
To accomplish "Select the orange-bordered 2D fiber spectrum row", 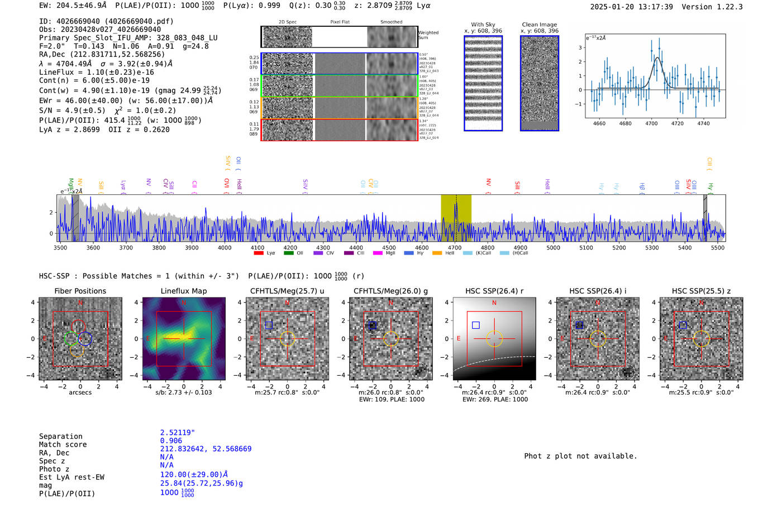I will point(340,108).
